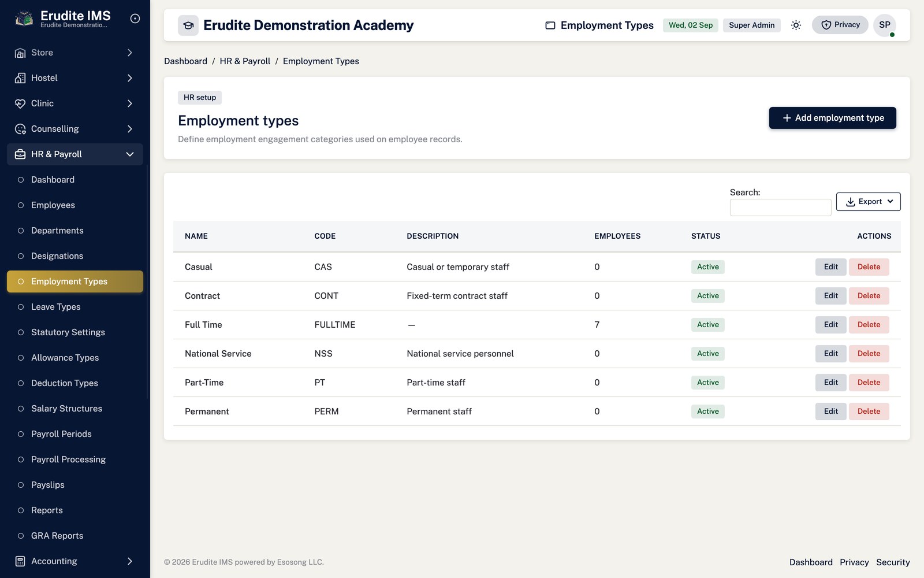Image resolution: width=924 pixels, height=578 pixels.
Task: Expand the Hostel menu chevron
Action: click(130, 78)
